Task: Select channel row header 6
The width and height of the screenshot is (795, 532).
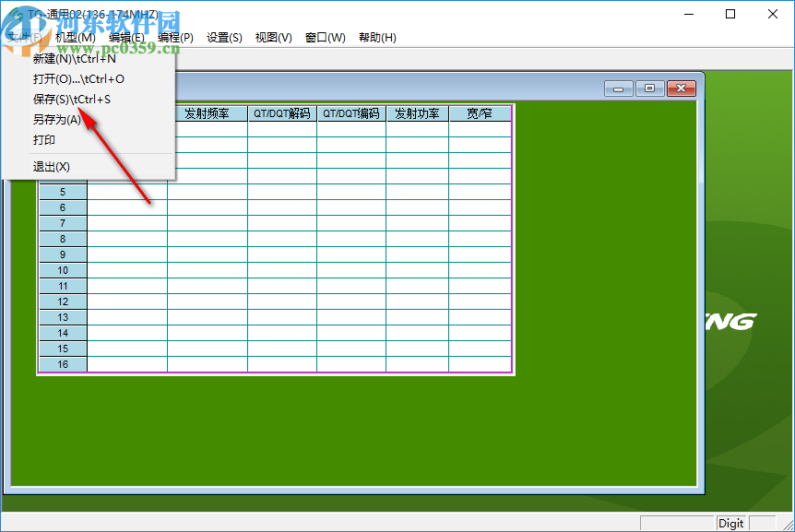Action: tap(63, 207)
